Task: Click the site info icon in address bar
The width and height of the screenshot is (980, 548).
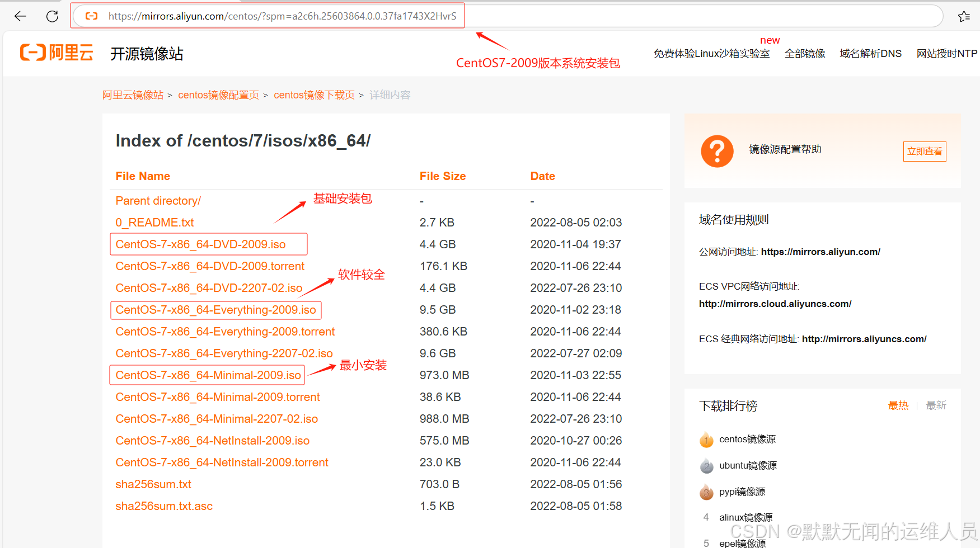Action: tap(91, 16)
